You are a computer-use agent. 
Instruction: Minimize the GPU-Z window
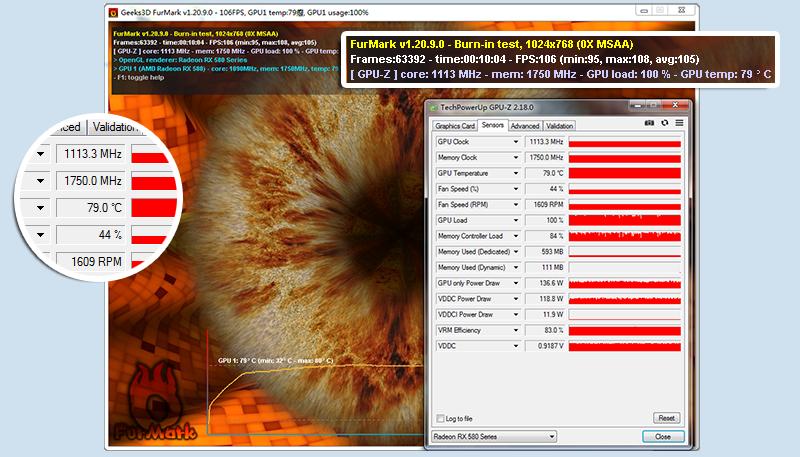point(637,105)
